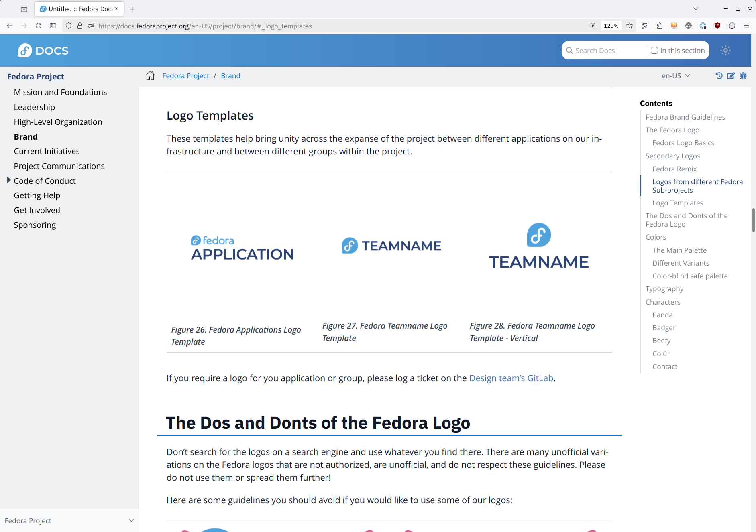The height and width of the screenshot is (532, 756).
Task: Jump to The Main Palette in Contents
Action: tap(679, 250)
